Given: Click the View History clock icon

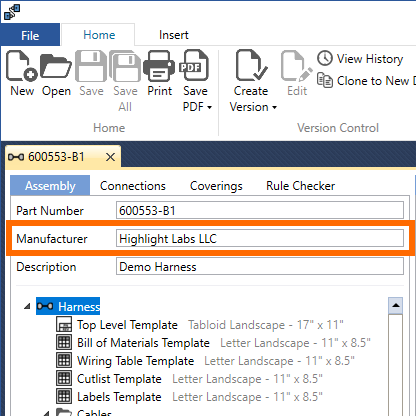Looking at the screenshot, I should pyautogui.click(x=325, y=58).
